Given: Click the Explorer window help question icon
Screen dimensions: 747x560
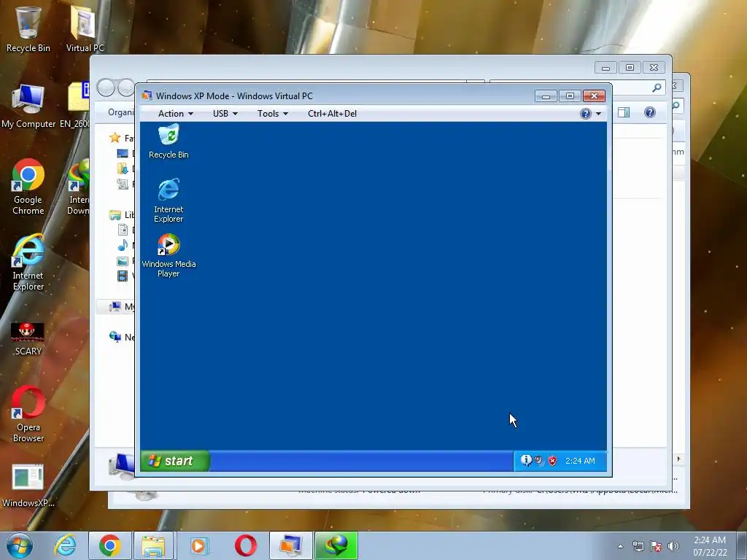Looking at the screenshot, I should [x=650, y=112].
